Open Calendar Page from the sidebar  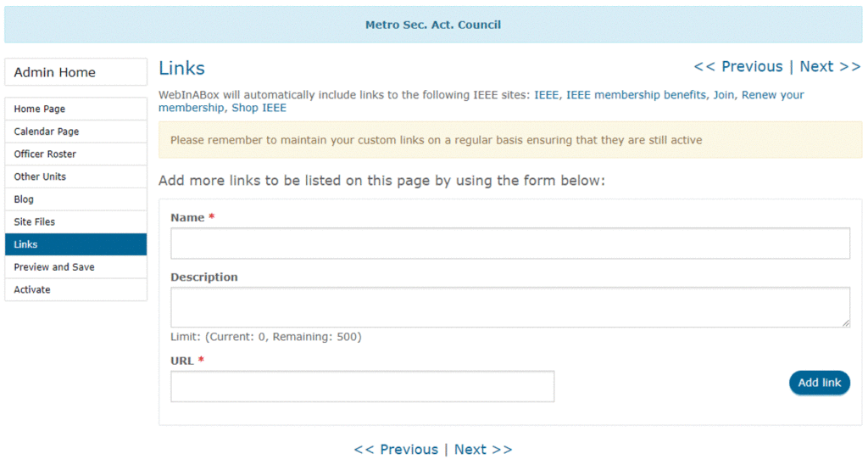coord(75,132)
